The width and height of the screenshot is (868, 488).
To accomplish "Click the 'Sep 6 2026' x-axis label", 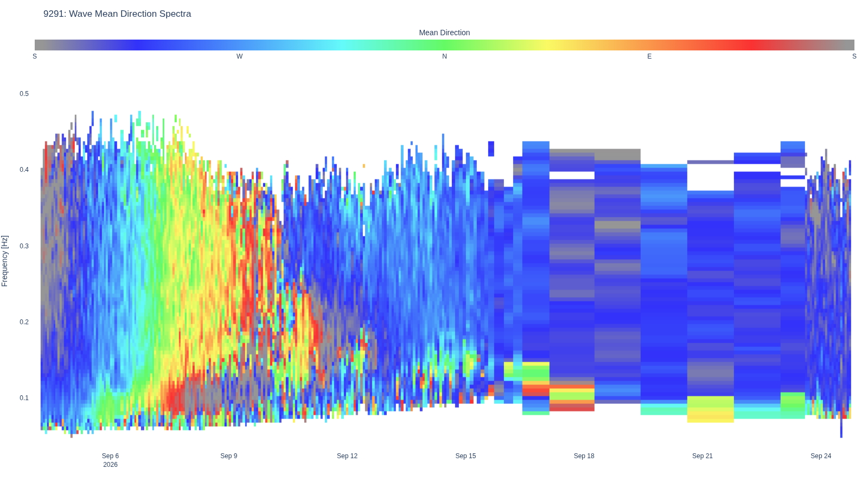I will [110, 460].
